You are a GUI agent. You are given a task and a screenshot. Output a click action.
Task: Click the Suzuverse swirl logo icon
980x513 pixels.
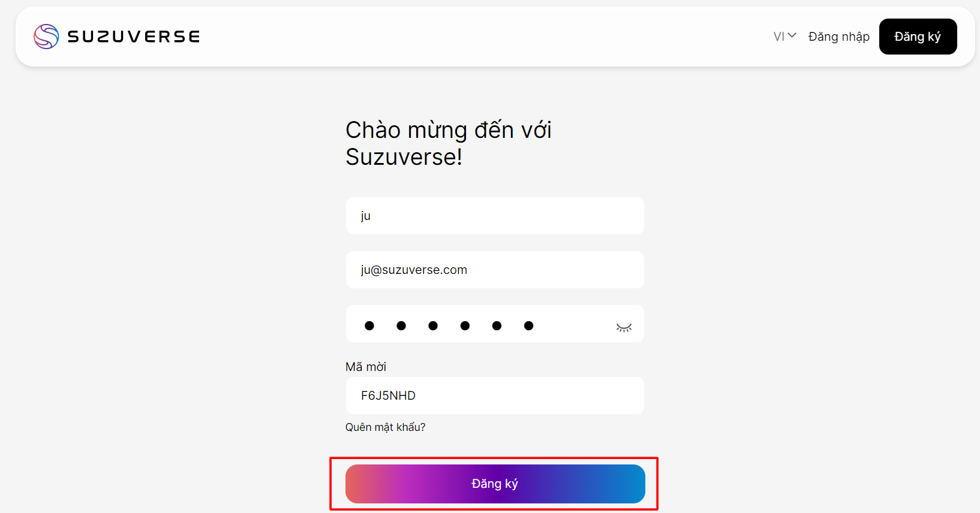pos(46,37)
